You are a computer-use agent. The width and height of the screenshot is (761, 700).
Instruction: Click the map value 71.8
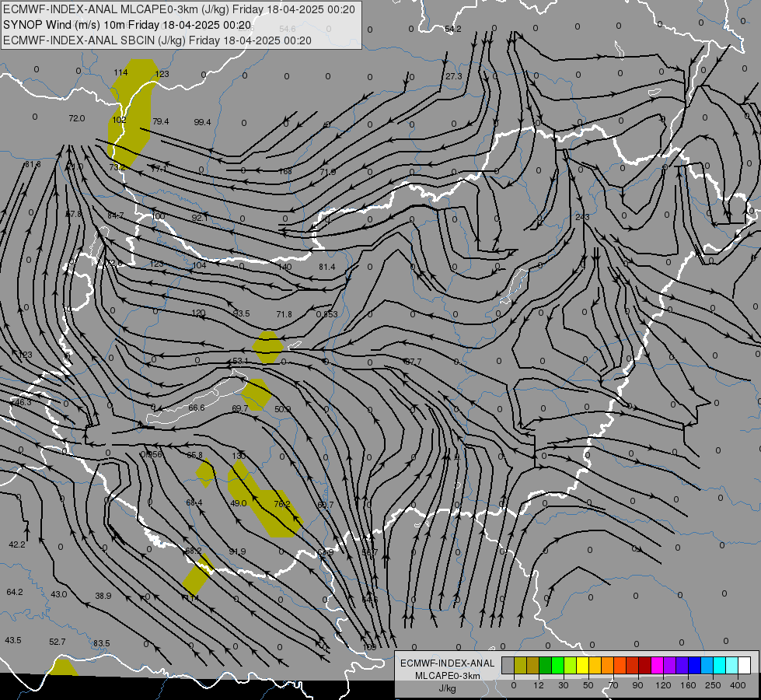tap(284, 314)
